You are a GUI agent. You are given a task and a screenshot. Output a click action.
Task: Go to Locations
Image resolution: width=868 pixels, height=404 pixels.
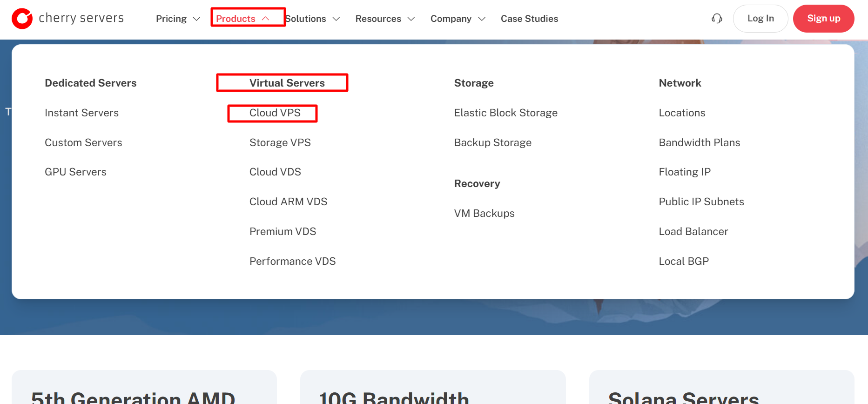tap(682, 113)
